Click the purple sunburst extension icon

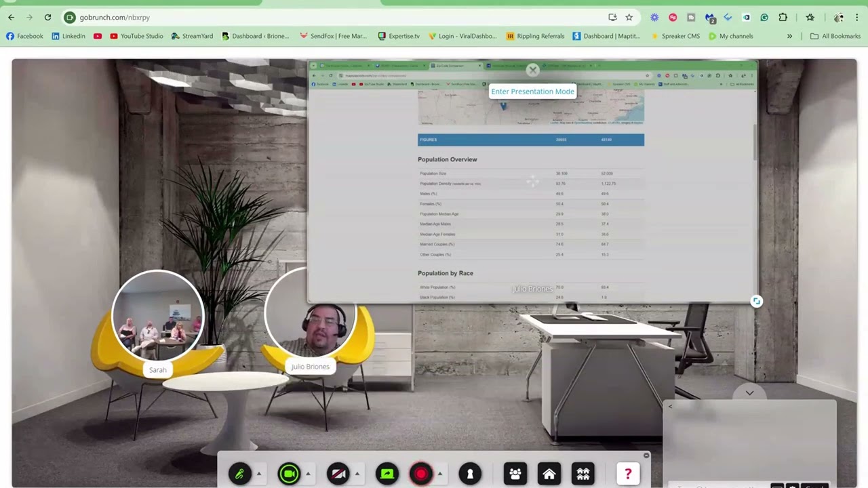pyautogui.click(x=654, y=17)
